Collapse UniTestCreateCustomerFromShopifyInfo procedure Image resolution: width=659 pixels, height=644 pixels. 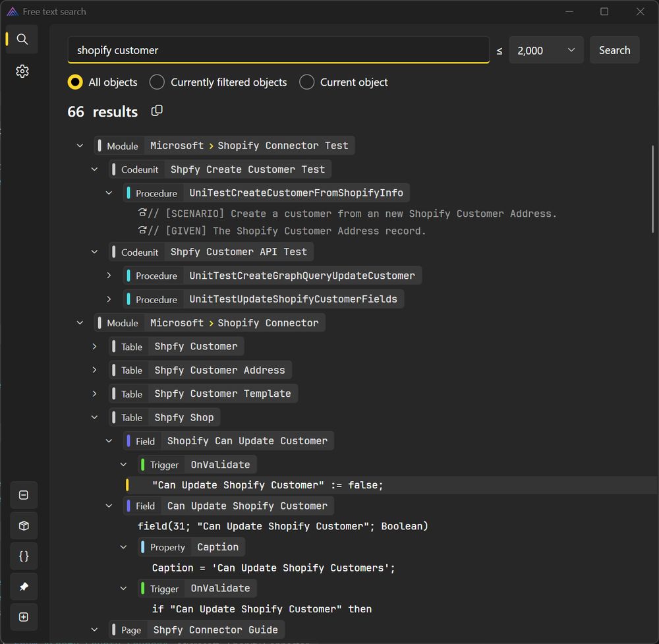109,193
